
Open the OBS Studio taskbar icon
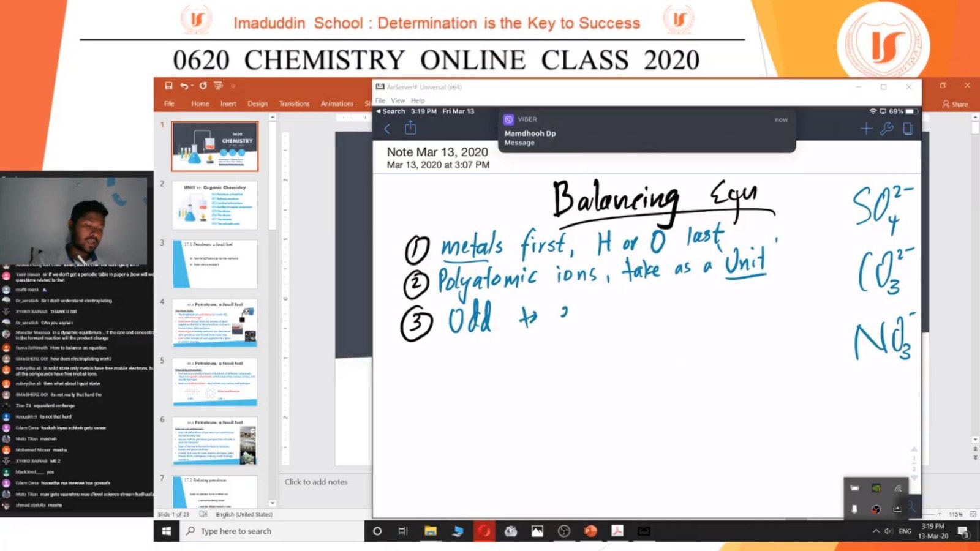(564, 531)
